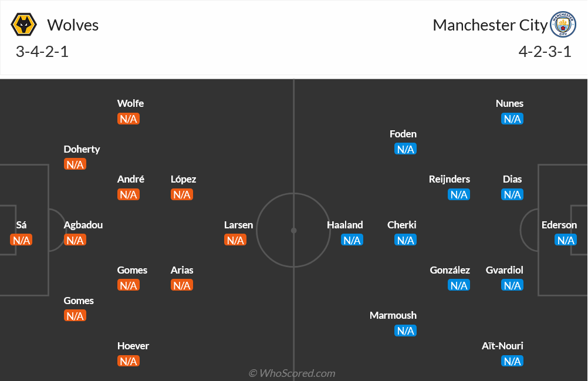588x381 pixels.
Task: Click Wolfe's orange rating badge
Action: (129, 119)
